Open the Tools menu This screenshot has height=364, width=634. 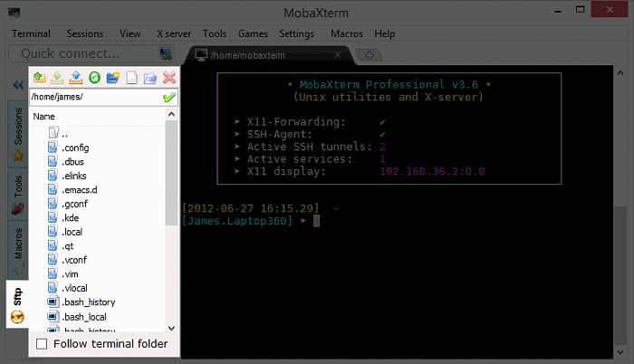215,34
